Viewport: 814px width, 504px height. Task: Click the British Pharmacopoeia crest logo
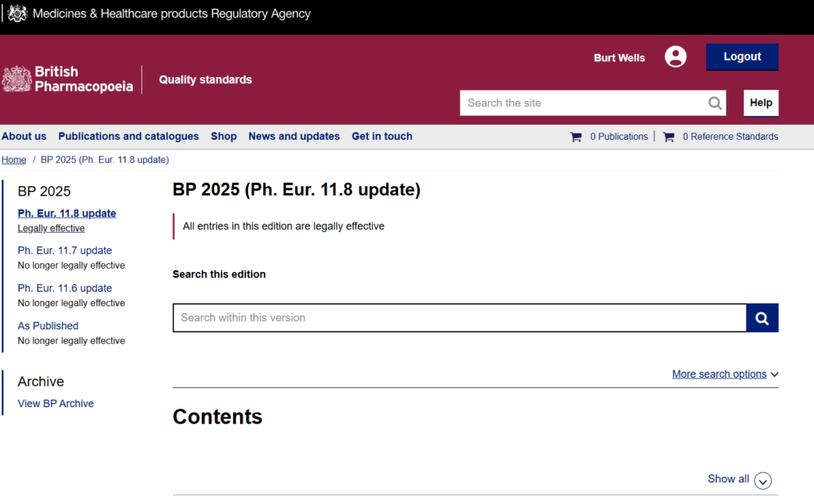tap(17, 79)
